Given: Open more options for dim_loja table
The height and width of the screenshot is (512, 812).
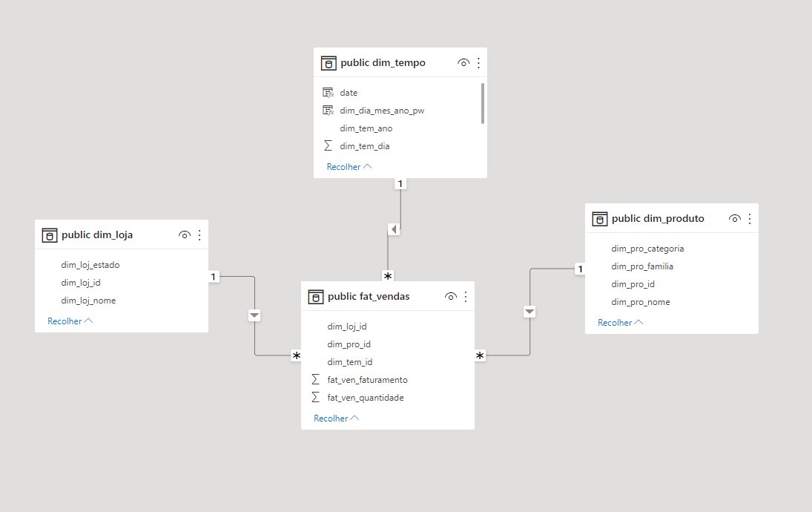Looking at the screenshot, I should [x=199, y=235].
